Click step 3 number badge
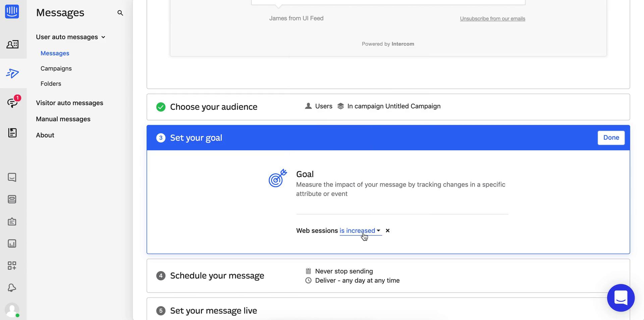 (161, 138)
